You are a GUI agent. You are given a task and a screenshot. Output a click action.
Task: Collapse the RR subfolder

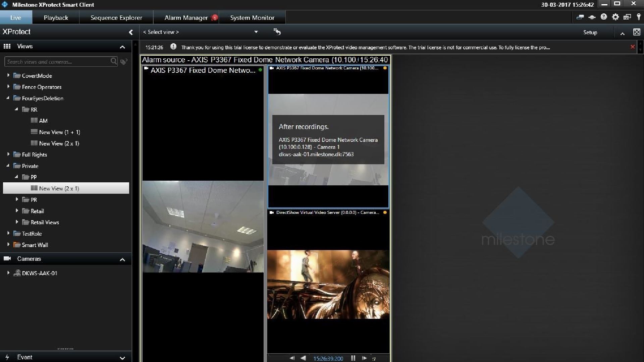(x=16, y=109)
